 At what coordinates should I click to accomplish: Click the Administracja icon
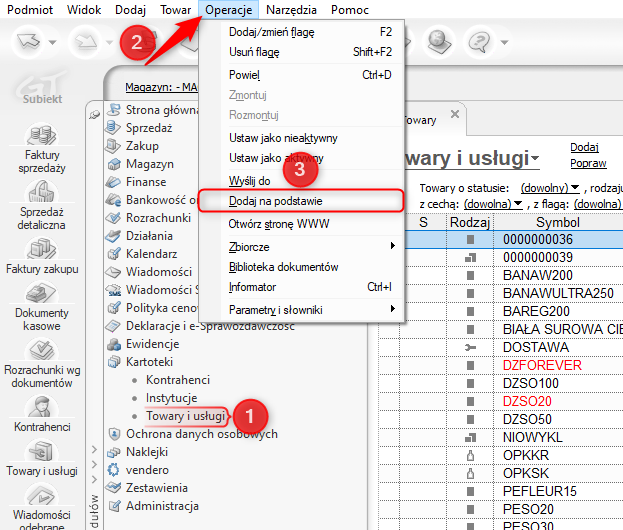tap(114, 506)
